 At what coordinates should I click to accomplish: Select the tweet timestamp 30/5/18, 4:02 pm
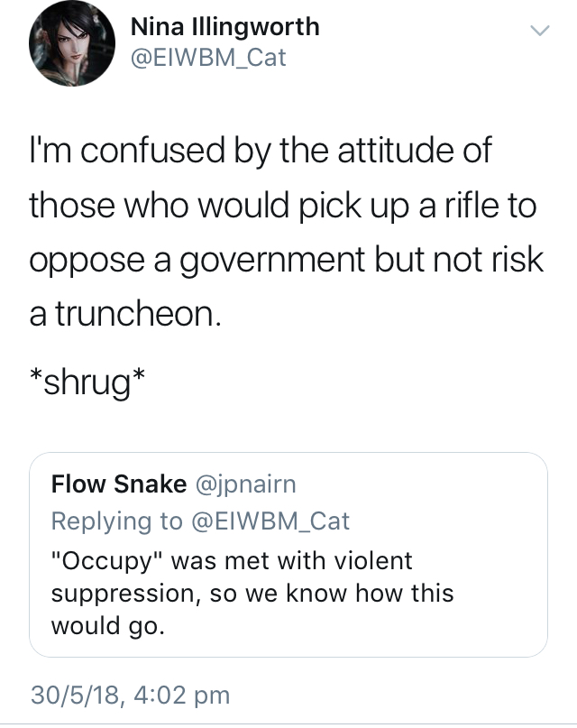[131, 695]
